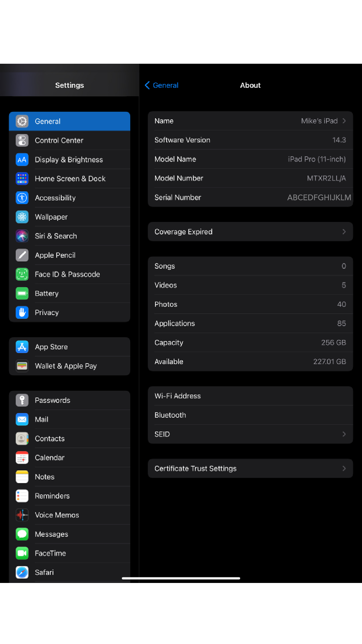Open the Face ID & Passcode icon
This screenshot has height=644, width=362.
[22, 274]
